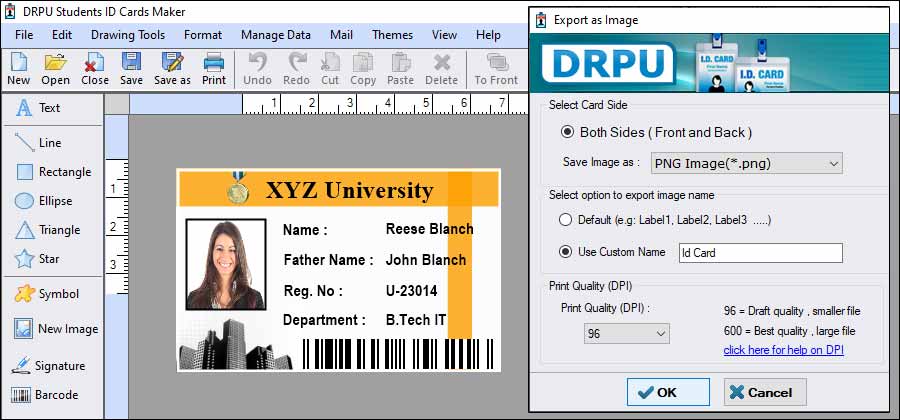Print the card with Print icon
Image resolution: width=900 pixels, height=420 pixels.
[214, 69]
